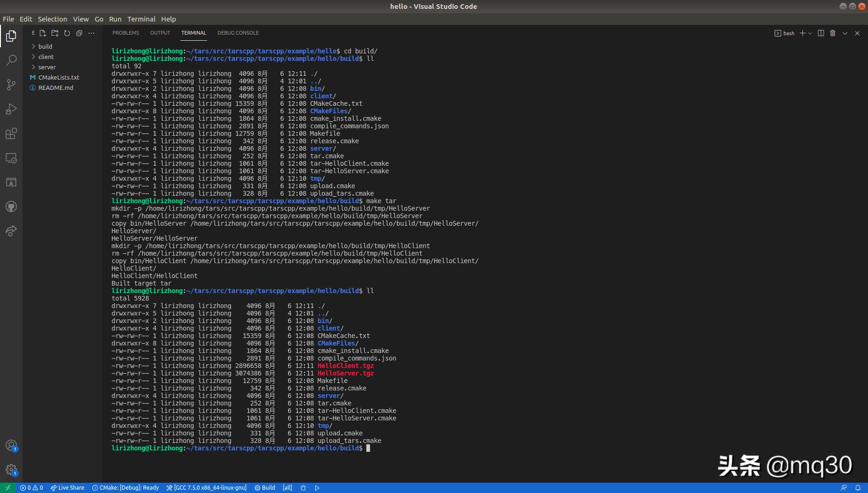868x493 pixels.
Task: Open the Search sidebar
Action: 11,60
